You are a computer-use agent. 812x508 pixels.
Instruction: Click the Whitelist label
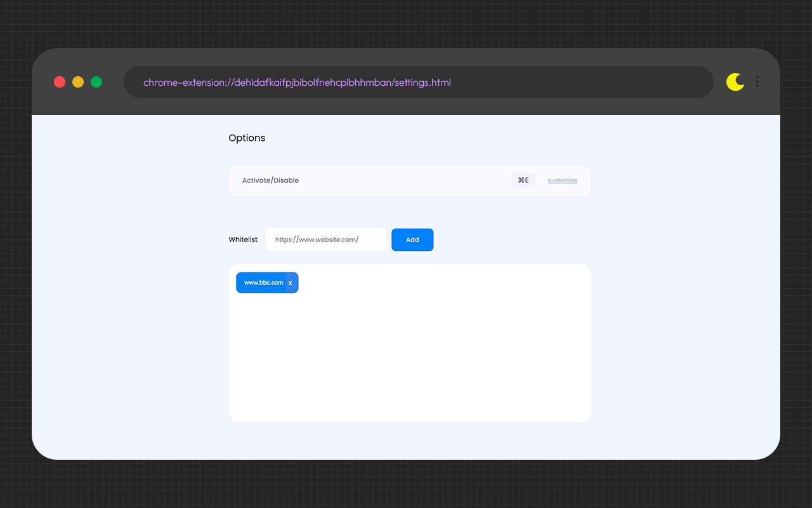point(243,239)
